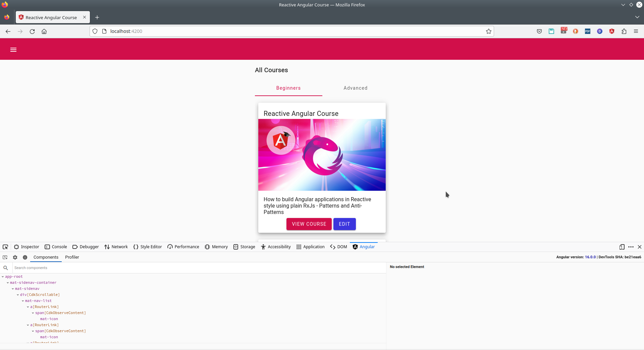The height and width of the screenshot is (350, 644).
Task: Click the orange circular extension icon
Action: pos(576,31)
